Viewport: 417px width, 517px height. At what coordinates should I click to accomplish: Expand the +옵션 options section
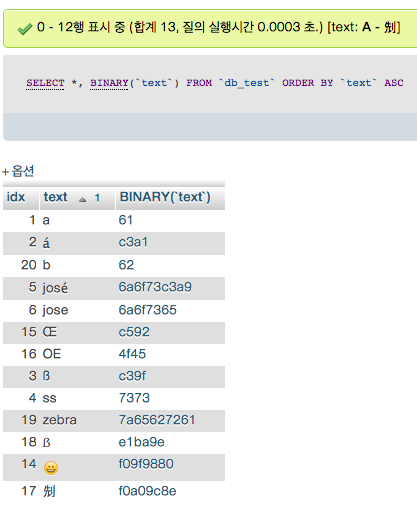(x=18, y=171)
